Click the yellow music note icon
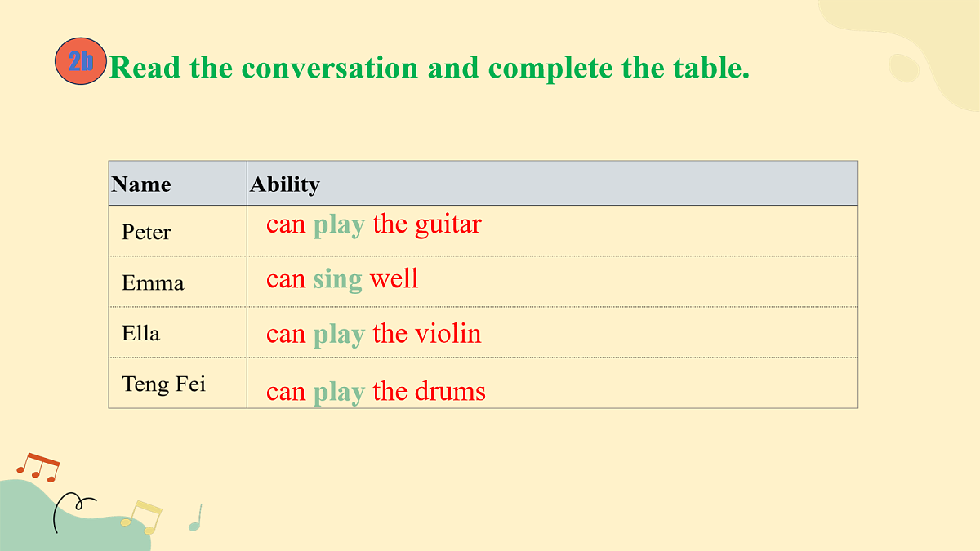Viewport: 980px width, 551px height. tap(141, 518)
